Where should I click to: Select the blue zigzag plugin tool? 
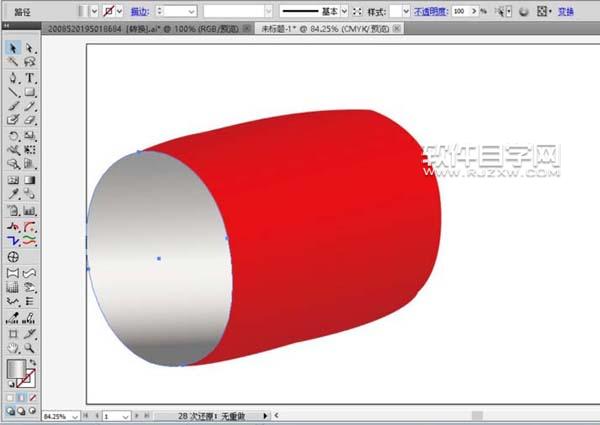click(x=13, y=241)
